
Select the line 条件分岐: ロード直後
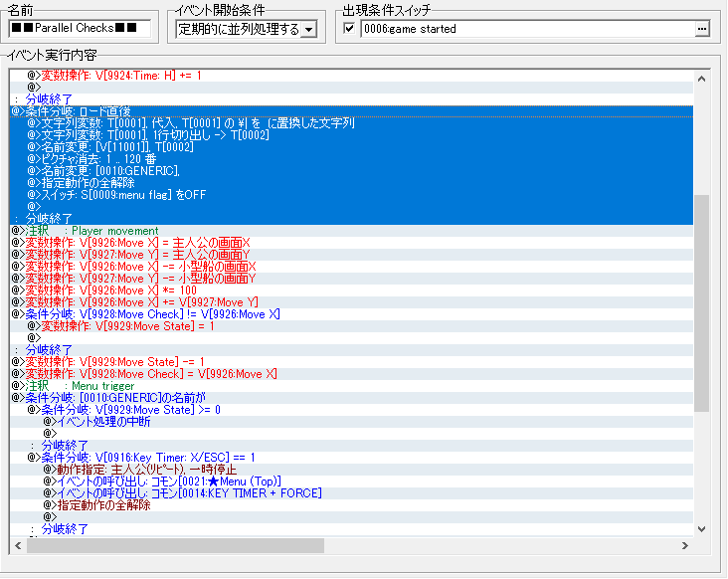(x=351, y=111)
